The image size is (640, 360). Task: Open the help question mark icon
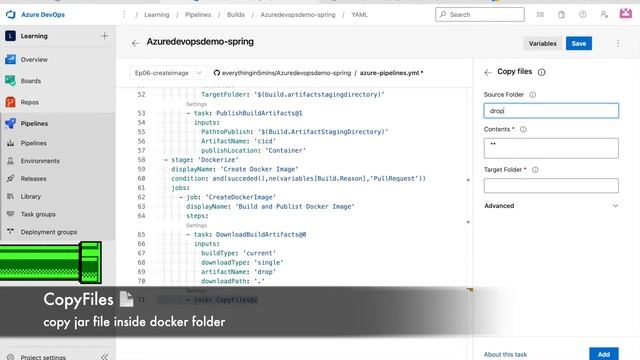point(583,15)
